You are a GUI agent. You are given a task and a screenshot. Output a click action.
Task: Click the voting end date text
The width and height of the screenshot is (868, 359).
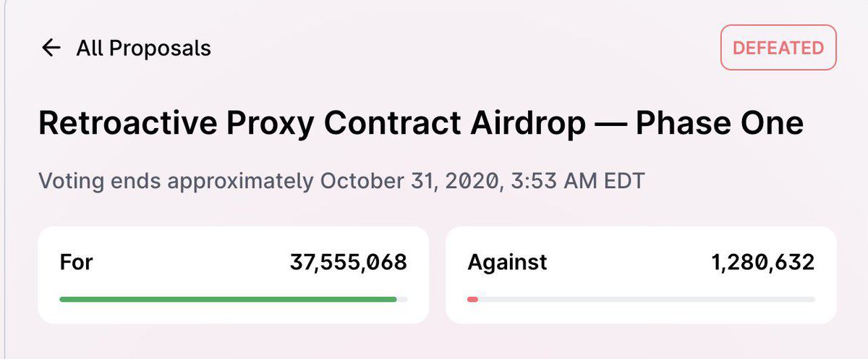click(x=341, y=180)
